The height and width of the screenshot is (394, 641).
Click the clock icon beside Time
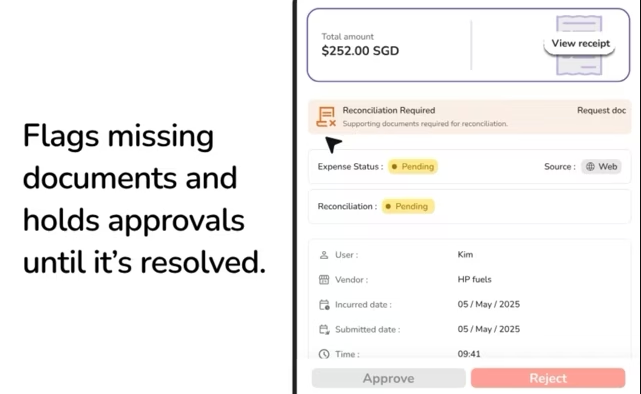tap(324, 354)
